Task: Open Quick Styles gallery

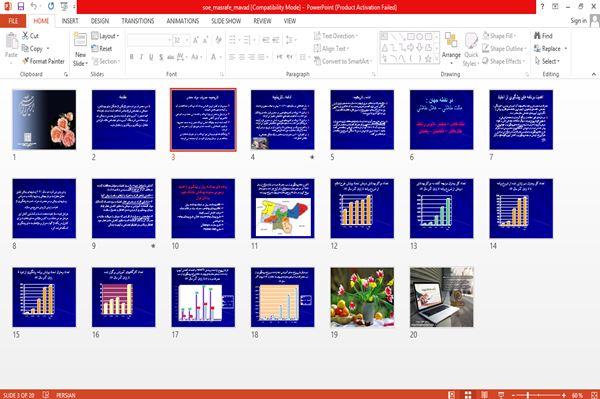Action: 471,49
